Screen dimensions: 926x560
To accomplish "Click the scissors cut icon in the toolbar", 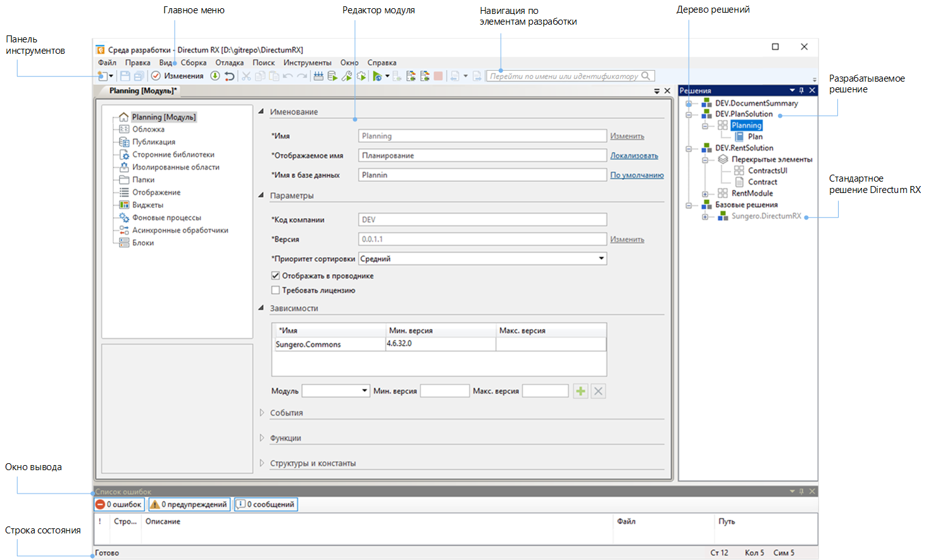I will click(x=246, y=76).
